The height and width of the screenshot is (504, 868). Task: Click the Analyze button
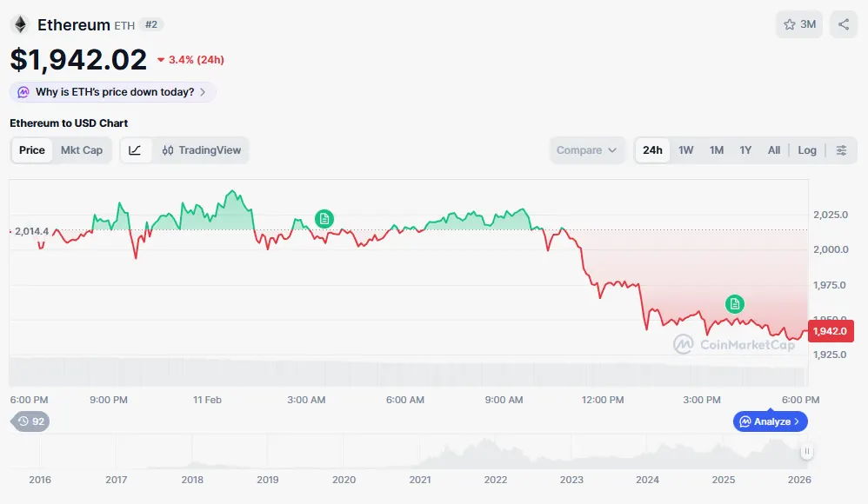(770, 421)
